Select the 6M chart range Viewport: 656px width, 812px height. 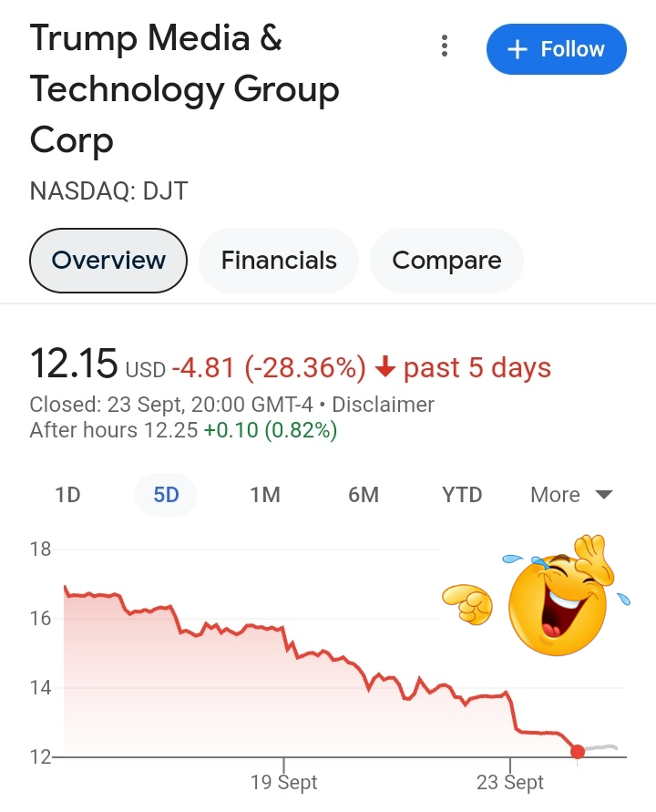pyautogui.click(x=364, y=495)
